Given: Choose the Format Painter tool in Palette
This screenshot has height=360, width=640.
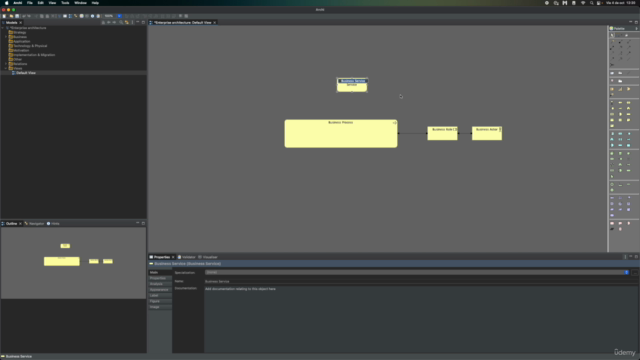Looking at the screenshot, I should tap(627, 36).
